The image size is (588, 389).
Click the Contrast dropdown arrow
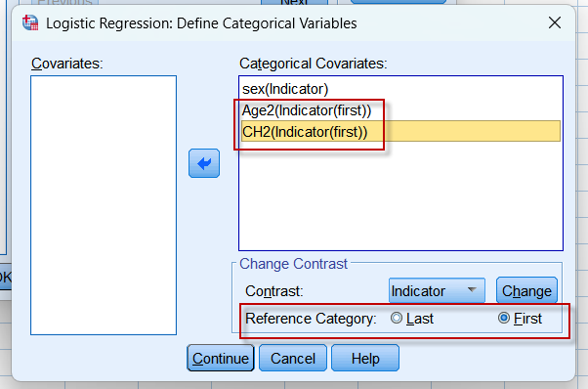472,289
